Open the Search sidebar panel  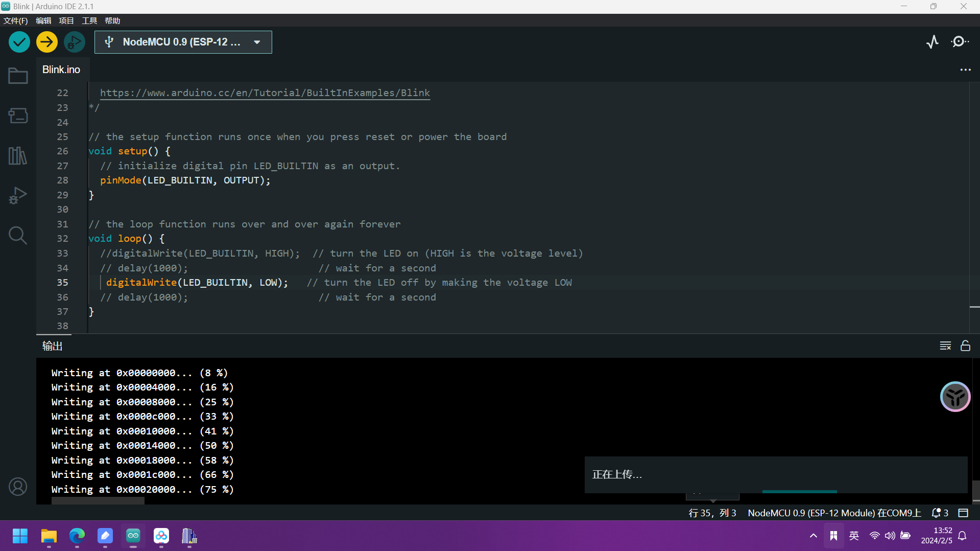(18, 235)
